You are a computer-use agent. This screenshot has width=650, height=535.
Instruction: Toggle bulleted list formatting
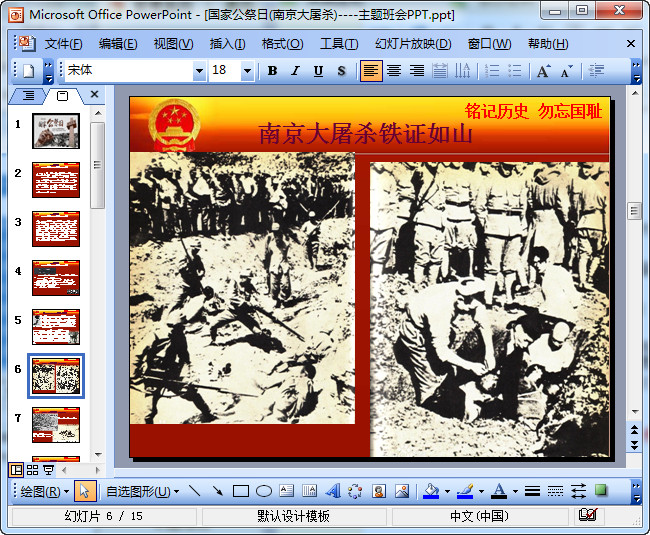point(514,71)
